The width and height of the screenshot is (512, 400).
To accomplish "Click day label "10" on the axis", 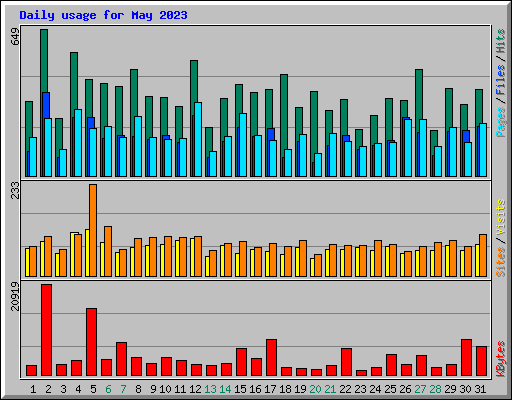I will point(165,389).
